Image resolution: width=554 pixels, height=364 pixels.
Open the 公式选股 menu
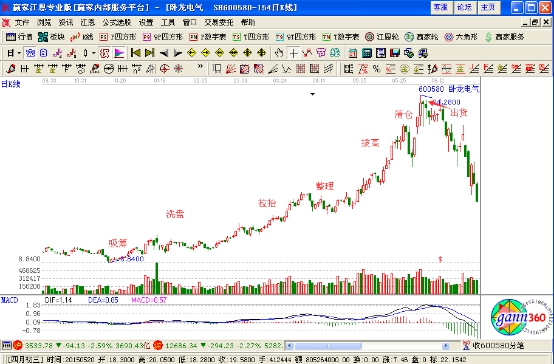(x=117, y=23)
